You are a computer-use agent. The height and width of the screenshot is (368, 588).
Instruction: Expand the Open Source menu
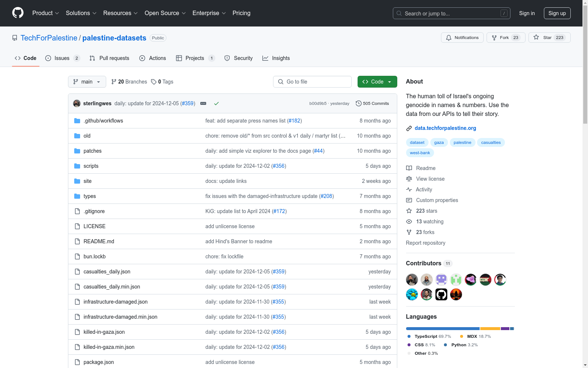pyautogui.click(x=165, y=13)
